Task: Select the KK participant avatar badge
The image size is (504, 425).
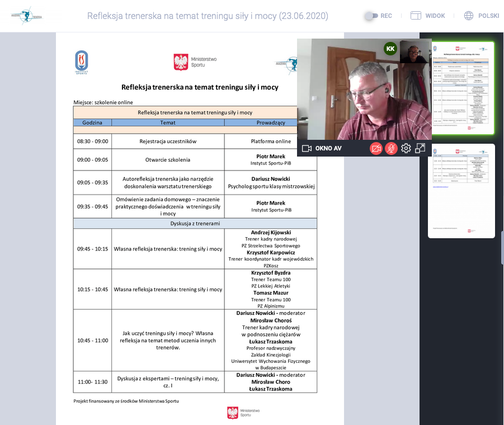Action: tap(390, 49)
